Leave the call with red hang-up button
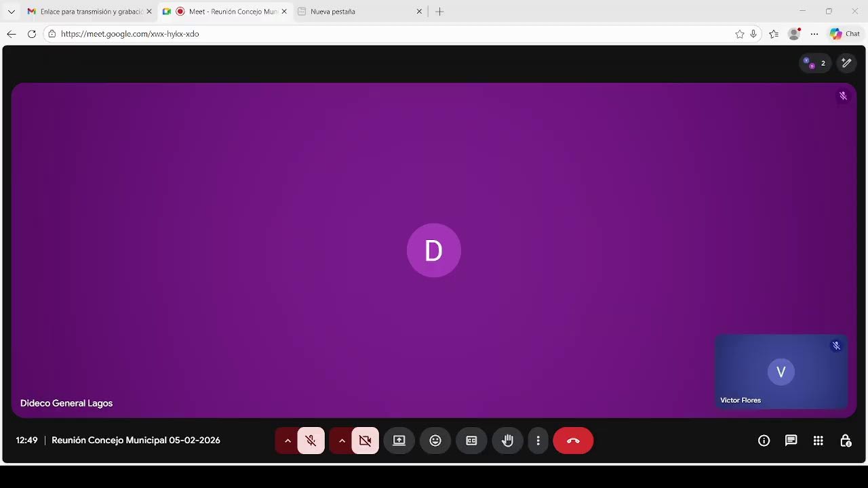The image size is (868, 488). (573, 441)
